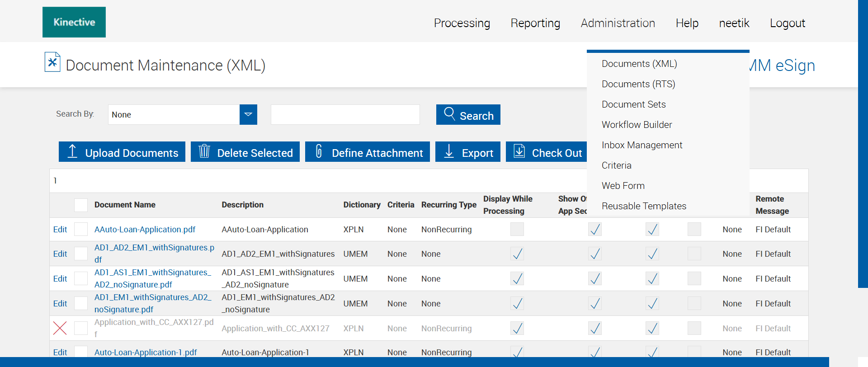Click the red X on Application_with_CC_AXX127 row
This screenshot has width=868, height=367.
(x=60, y=328)
